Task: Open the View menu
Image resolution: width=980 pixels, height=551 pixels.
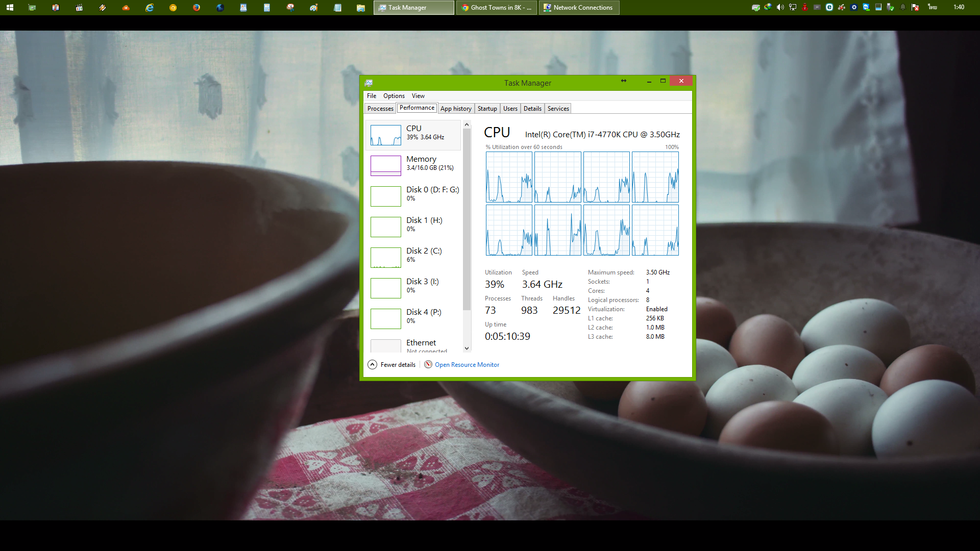Action: click(418, 96)
